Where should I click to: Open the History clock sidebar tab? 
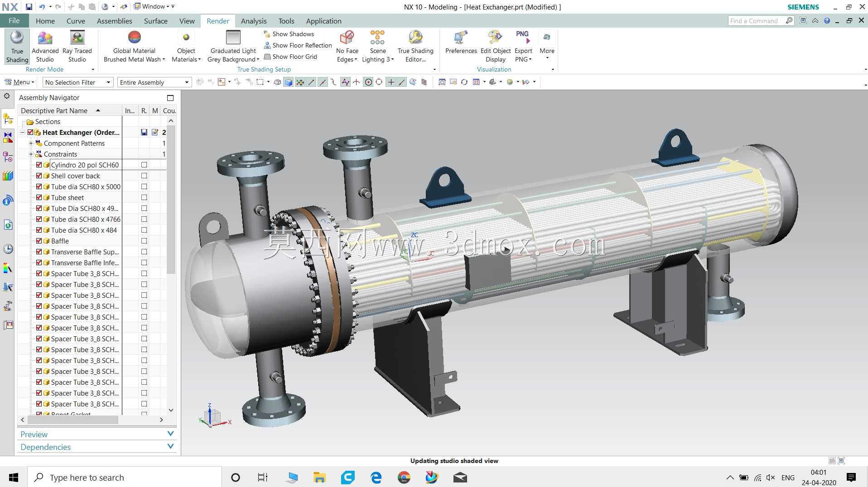8,249
